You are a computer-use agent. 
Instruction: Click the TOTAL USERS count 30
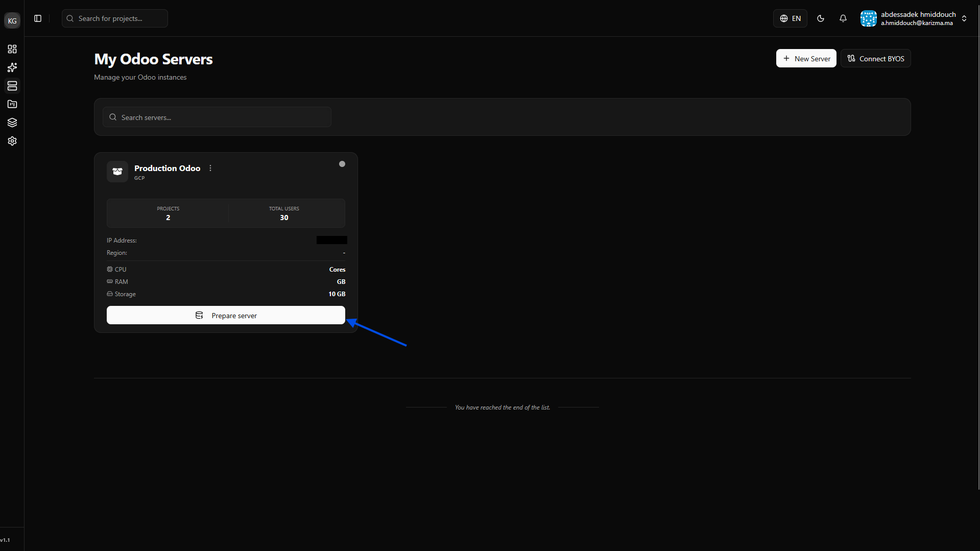click(x=284, y=218)
